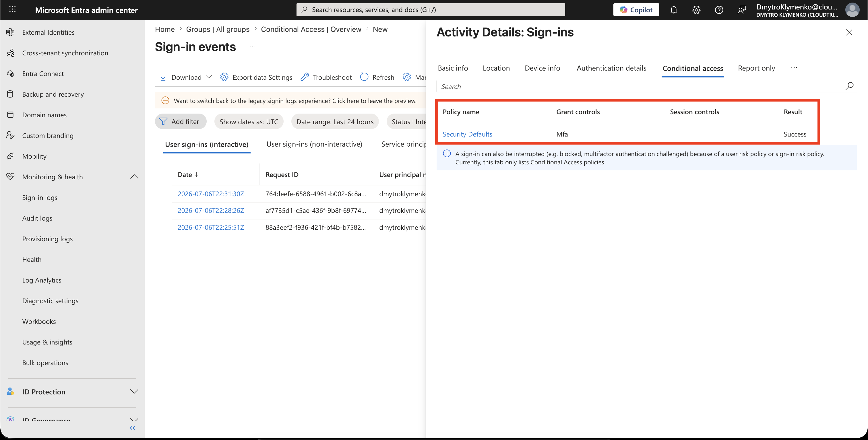Show more tabs via ellipsis
Image resolution: width=868 pixels, height=440 pixels.
(794, 68)
